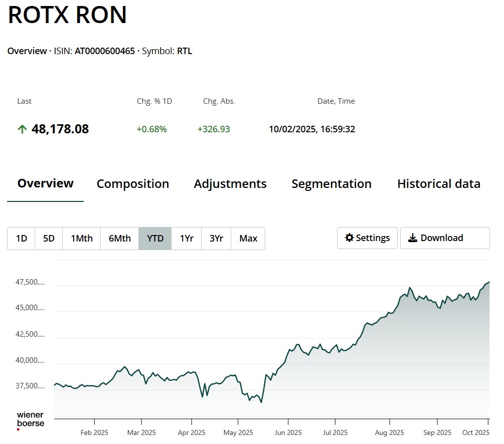Open the Historical data tab
Screen dimensions: 504x444
coord(439,184)
